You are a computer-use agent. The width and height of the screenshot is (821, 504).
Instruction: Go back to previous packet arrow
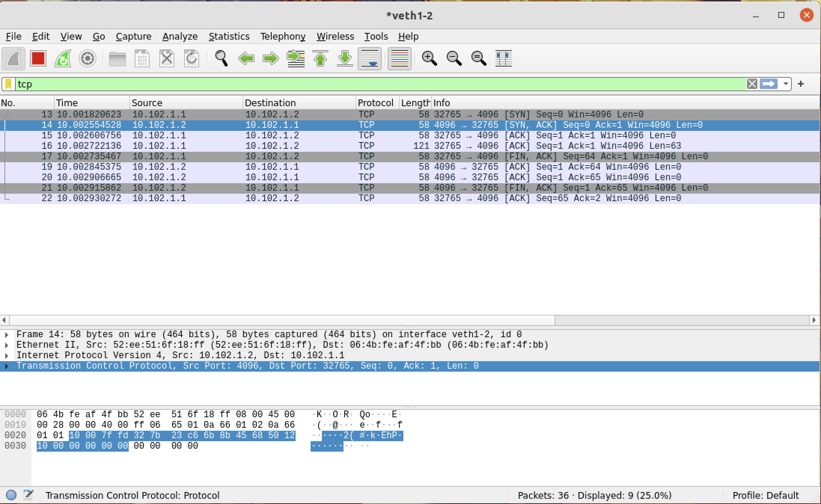tap(246, 59)
